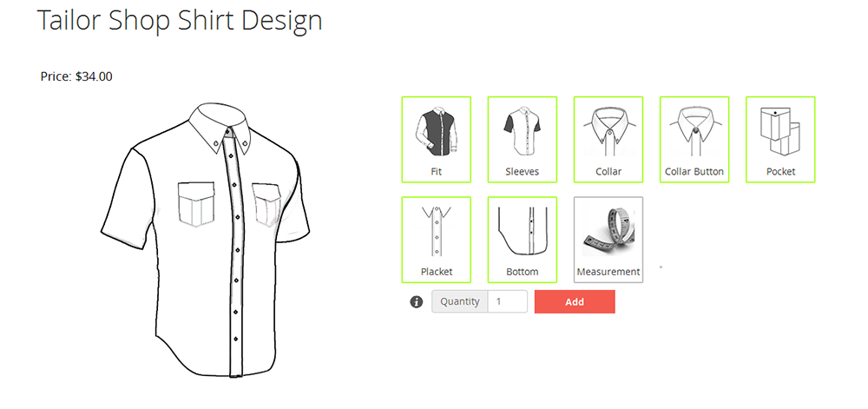Choose the Collar style option
The width and height of the screenshot is (868, 409).
click(608, 140)
